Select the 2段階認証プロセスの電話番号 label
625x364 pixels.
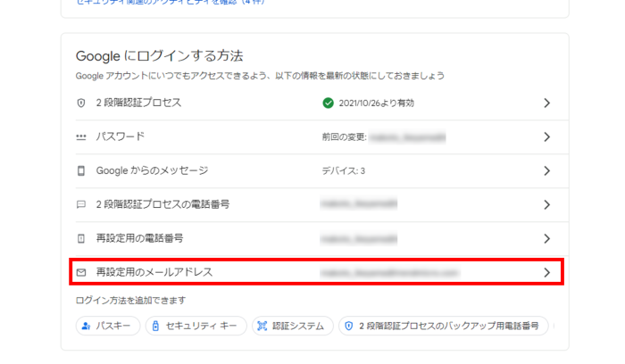162,204
